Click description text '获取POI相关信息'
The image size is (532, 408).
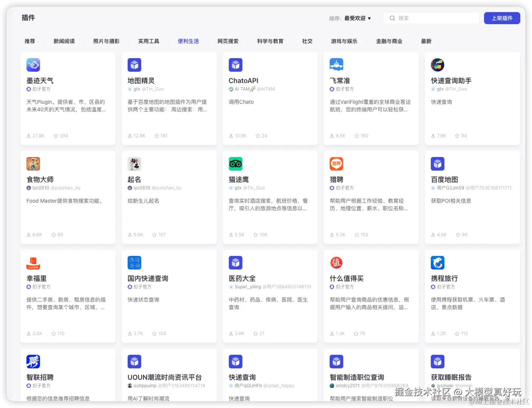pyautogui.click(x=451, y=201)
